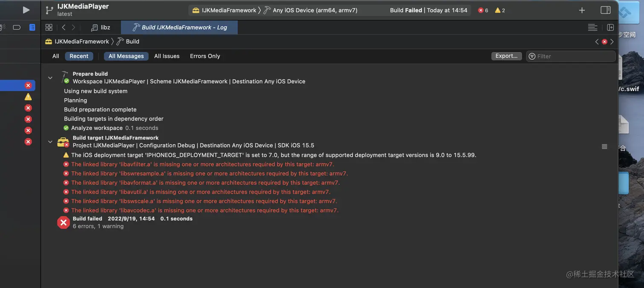This screenshot has width=644, height=288.
Task: Jump to previous issue arrow
Action: click(x=597, y=42)
